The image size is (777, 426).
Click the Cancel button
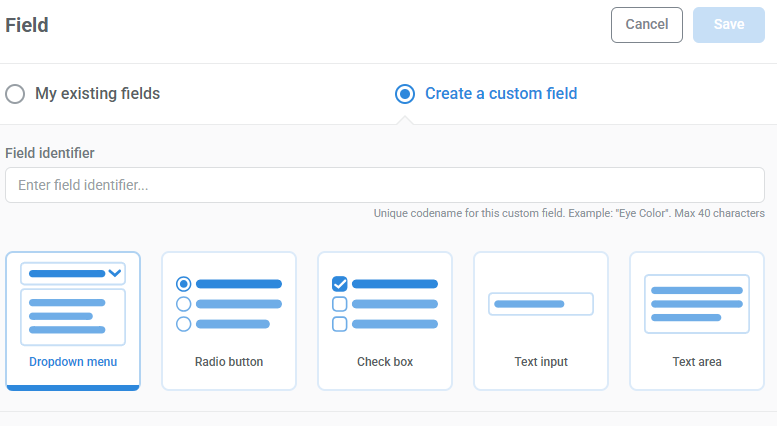[647, 25]
